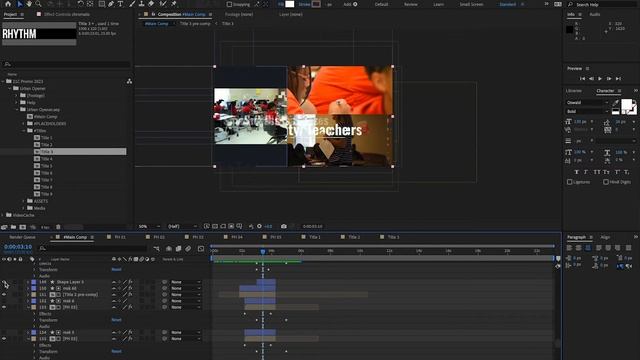Select the Pen tool

coord(111,4)
